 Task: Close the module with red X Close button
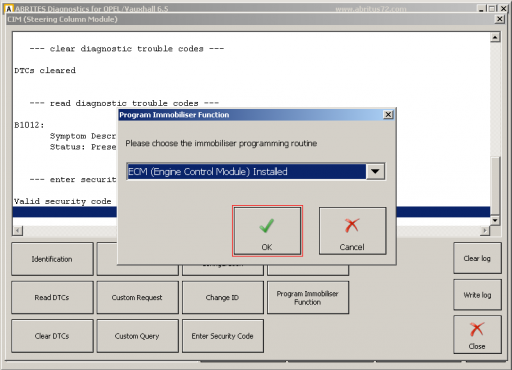(477, 335)
